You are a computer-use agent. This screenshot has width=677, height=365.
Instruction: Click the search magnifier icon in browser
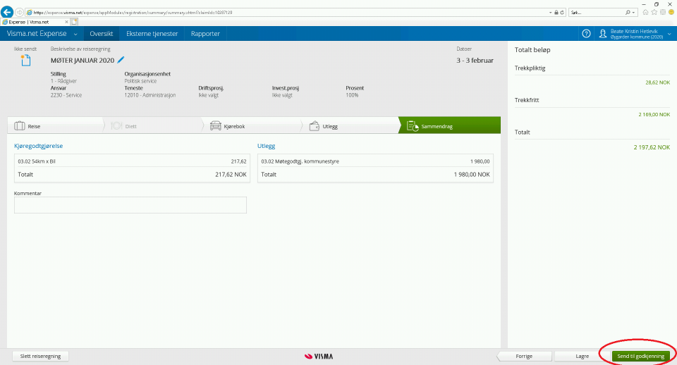[628, 13]
